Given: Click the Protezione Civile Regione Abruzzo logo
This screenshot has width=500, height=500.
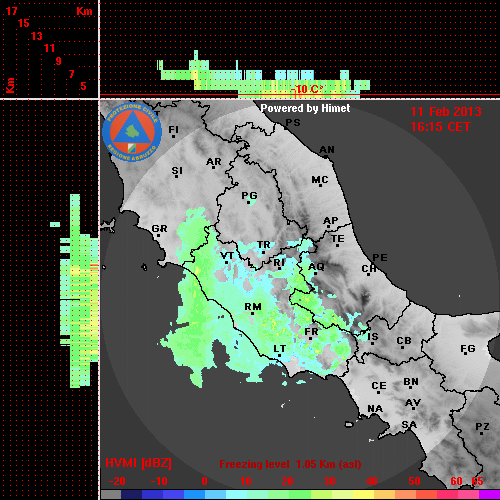Looking at the screenshot, I should point(132,132).
